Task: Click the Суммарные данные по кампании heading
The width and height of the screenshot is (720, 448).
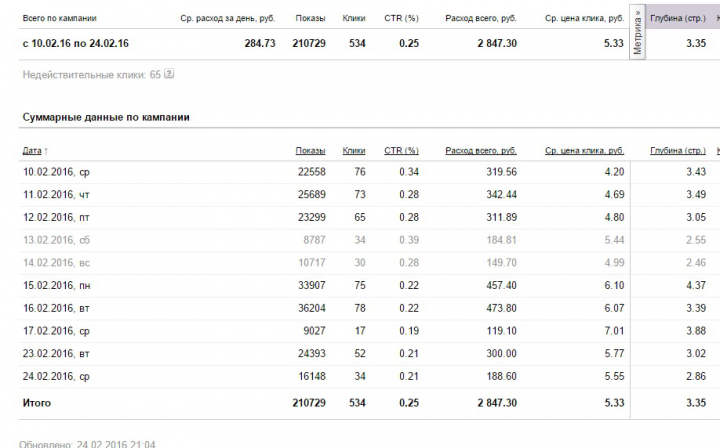Action: point(106,117)
